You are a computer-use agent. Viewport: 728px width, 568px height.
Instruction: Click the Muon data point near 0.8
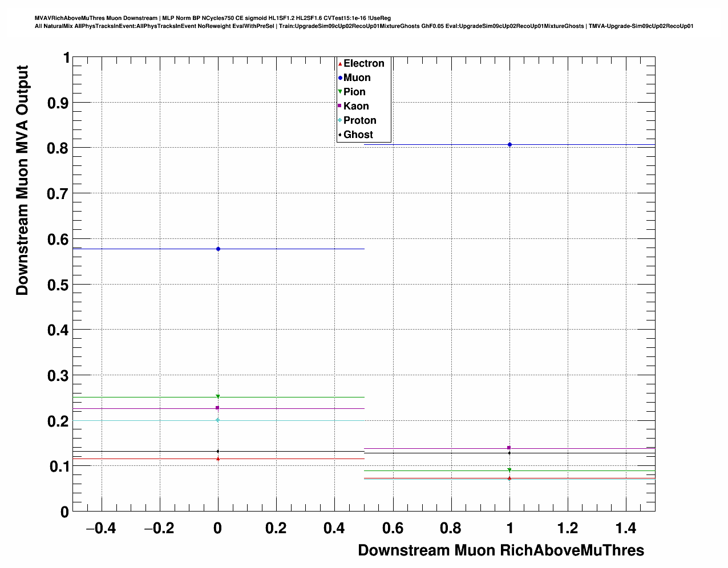click(509, 145)
